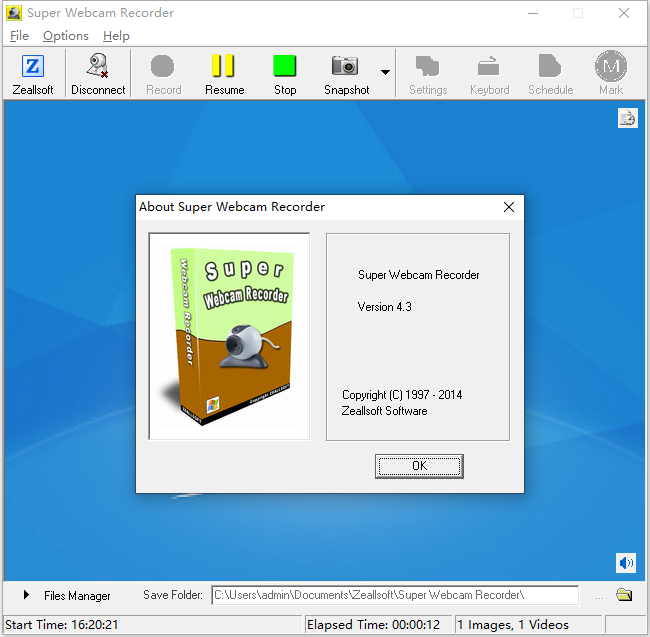Viewport: 650px width, 637px height.
Task: Open the Options menu
Action: click(66, 36)
